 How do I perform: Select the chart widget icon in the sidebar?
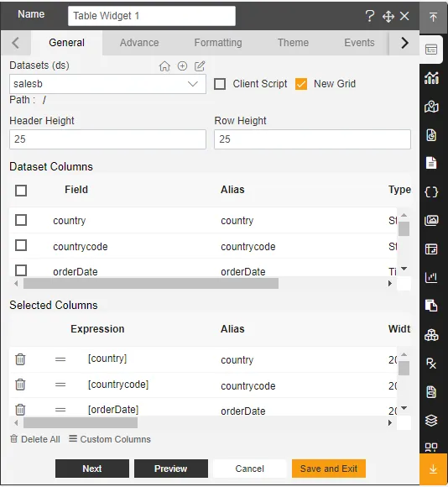pos(431,78)
